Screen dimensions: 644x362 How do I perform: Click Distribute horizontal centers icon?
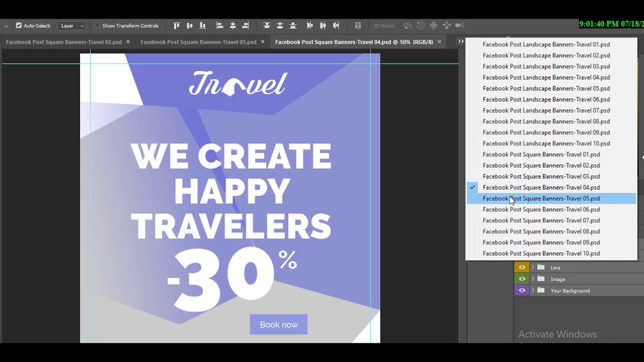323,26
